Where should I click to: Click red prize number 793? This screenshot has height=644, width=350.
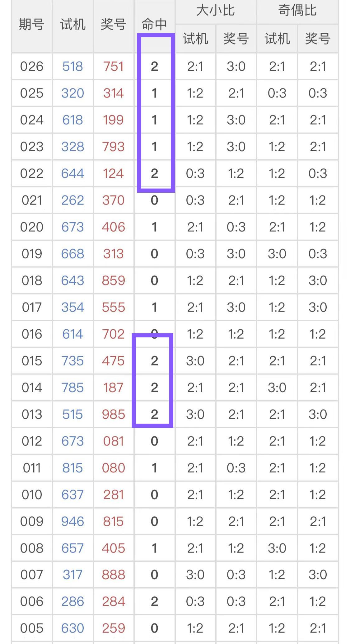tap(114, 147)
